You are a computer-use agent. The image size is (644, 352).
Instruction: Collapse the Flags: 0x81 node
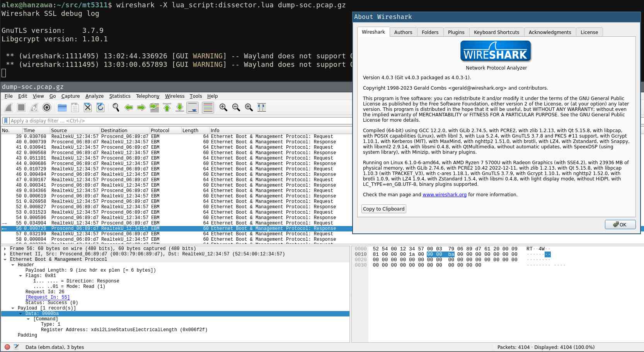pyautogui.click(x=20, y=276)
